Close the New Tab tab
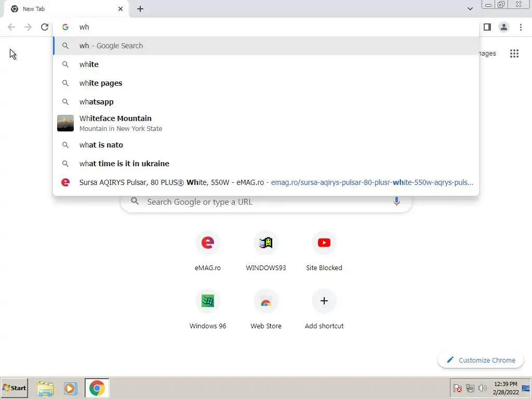Image resolution: width=532 pixels, height=399 pixels. [121, 9]
